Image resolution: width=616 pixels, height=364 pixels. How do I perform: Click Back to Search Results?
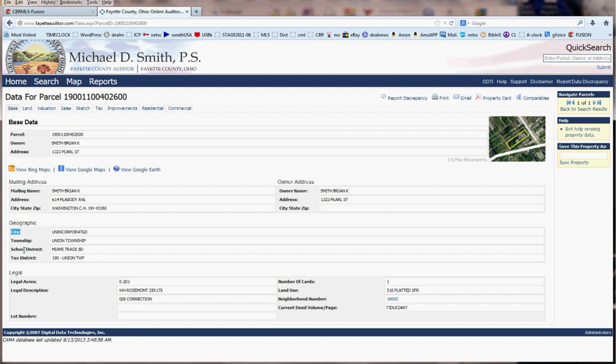coord(584,109)
